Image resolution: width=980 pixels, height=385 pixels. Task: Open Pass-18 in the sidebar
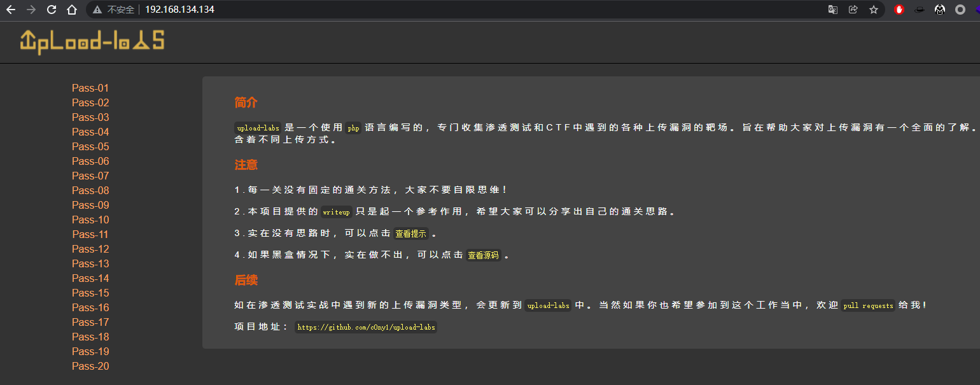(x=90, y=337)
